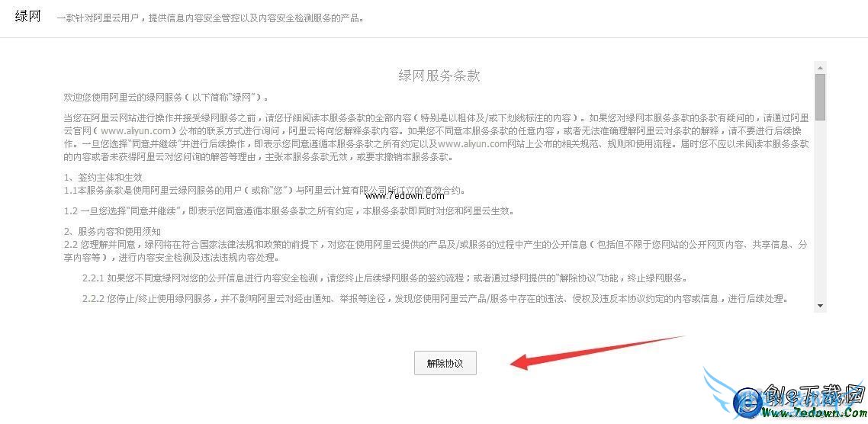Click the terms box scrollbar thumb
The width and height of the screenshot is (868, 424).
820,97
